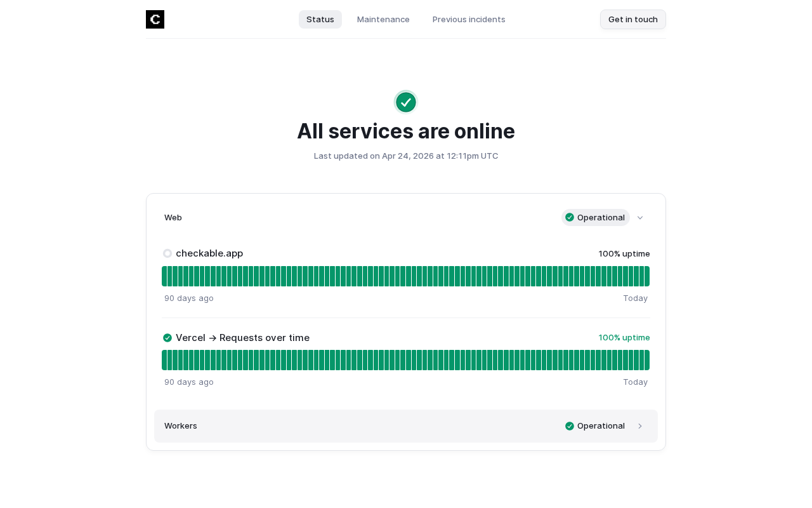Click today's uptime bar for checkable.app
Screen dimensions: 812x508
646,276
